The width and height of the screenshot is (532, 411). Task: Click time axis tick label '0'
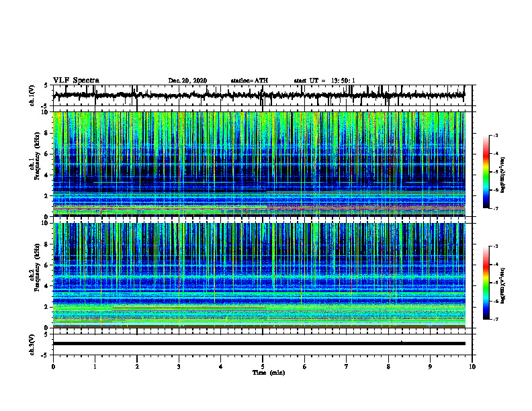pos(53,367)
